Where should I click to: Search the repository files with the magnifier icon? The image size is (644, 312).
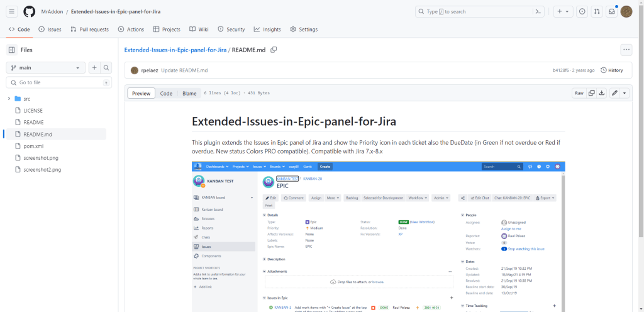point(106,68)
